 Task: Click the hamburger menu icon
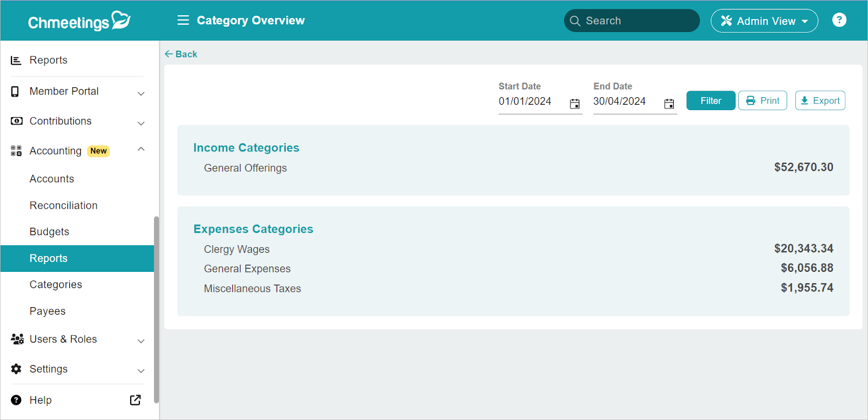(x=183, y=20)
